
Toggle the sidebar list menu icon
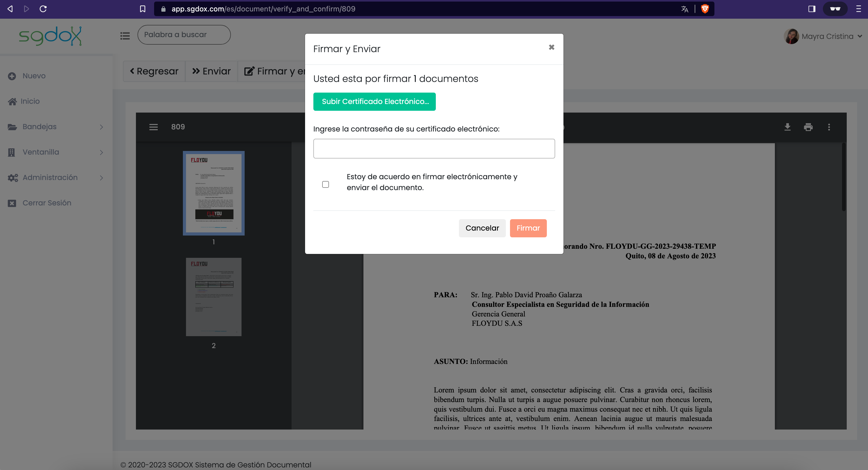[125, 35]
